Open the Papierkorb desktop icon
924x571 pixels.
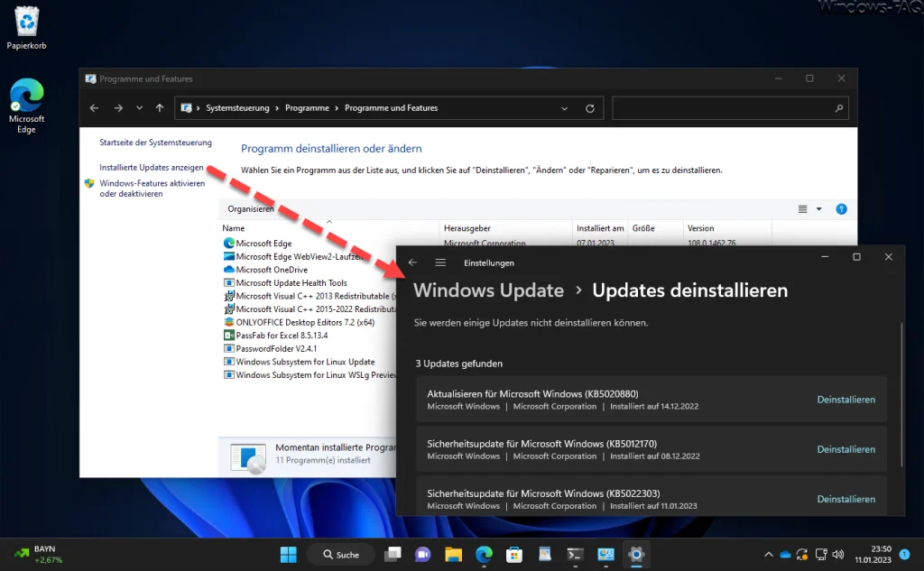coord(26,27)
